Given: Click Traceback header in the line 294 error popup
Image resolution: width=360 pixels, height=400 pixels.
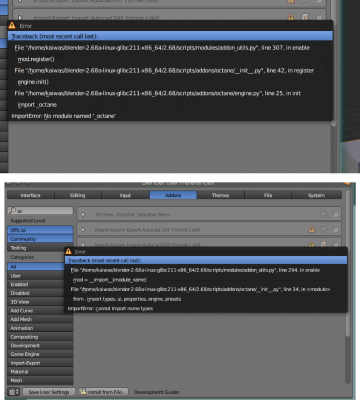Looking at the screenshot, I should 206,260.
